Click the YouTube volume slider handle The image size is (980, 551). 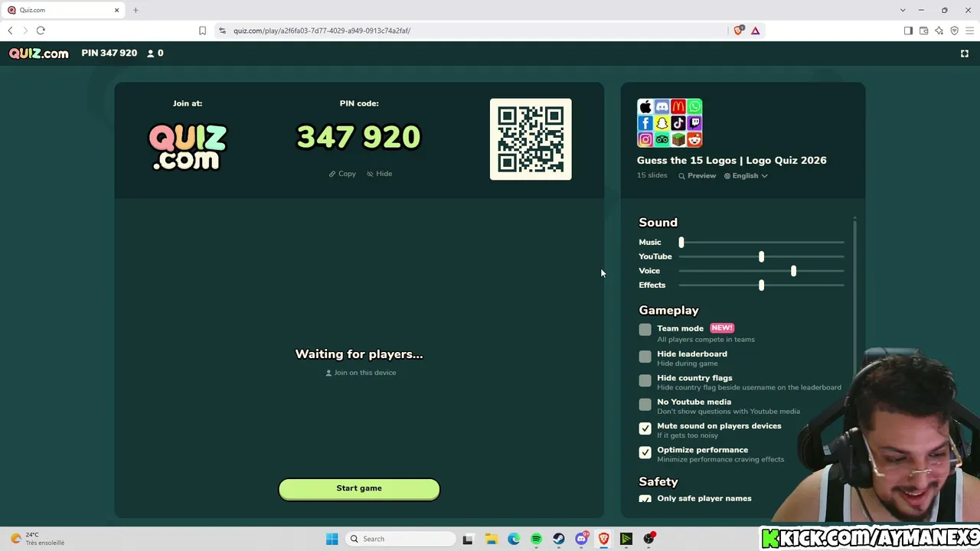761,256
